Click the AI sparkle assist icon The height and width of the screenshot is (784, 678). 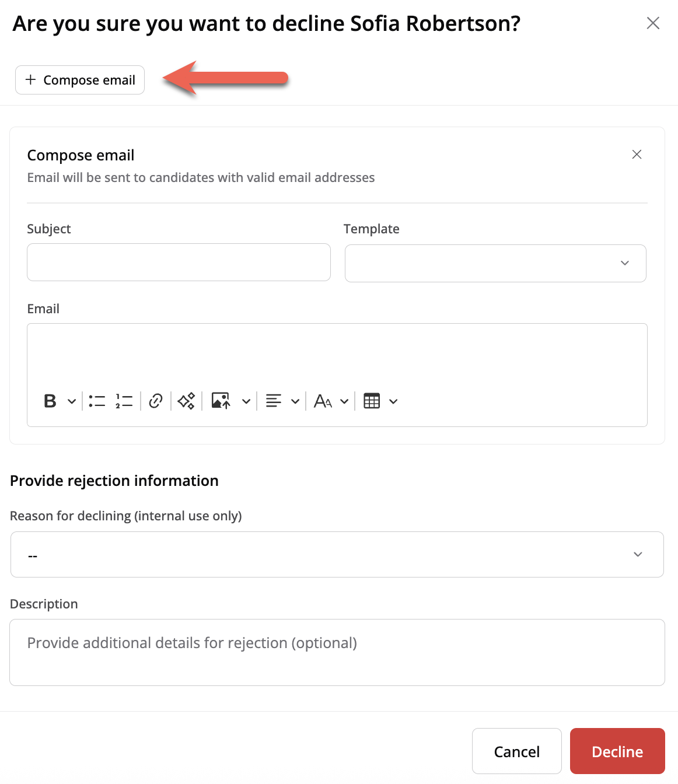(186, 401)
